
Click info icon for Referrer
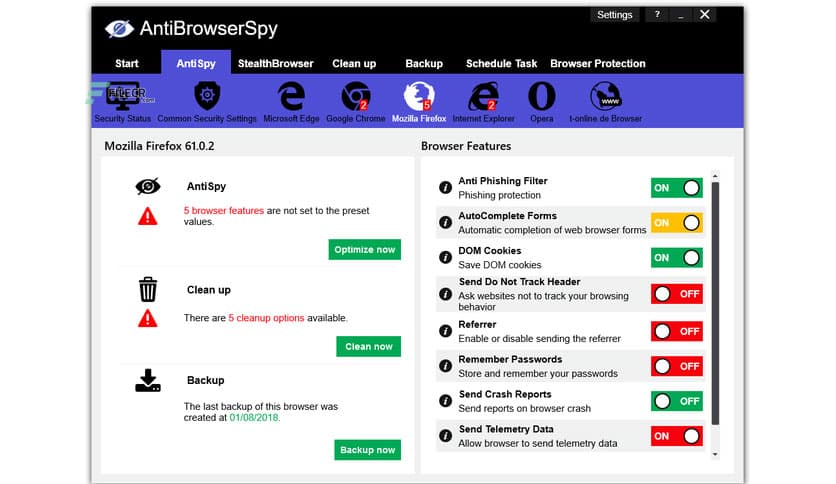click(445, 331)
